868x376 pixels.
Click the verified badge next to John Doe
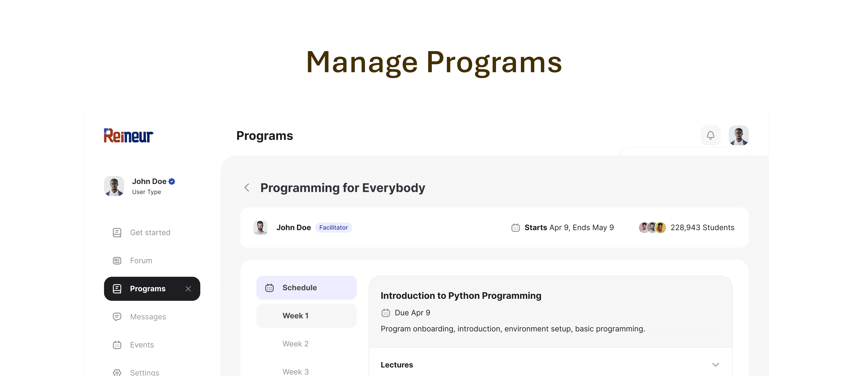pyautogui.click(x=172, y=181)
